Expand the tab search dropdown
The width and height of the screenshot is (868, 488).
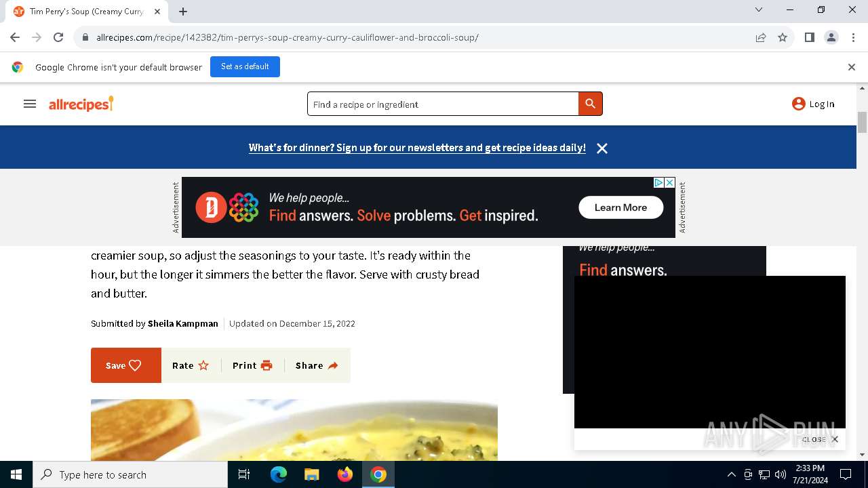(759, 9)
